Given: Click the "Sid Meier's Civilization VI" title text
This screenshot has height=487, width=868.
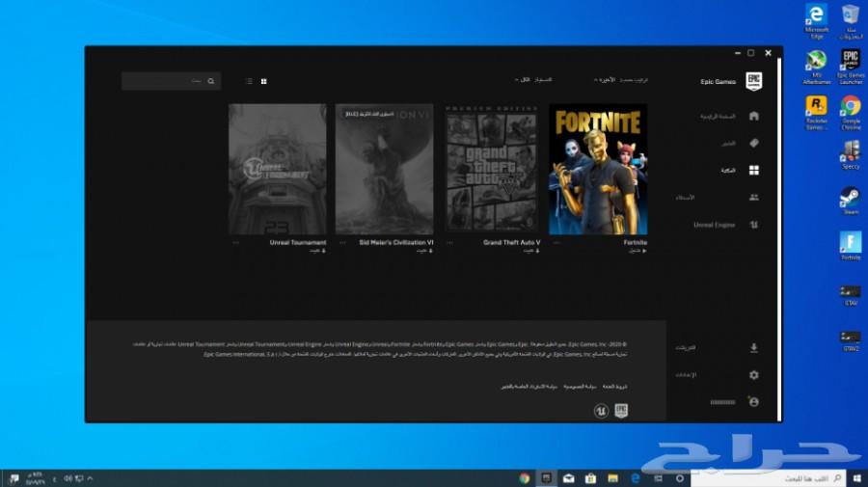Looking at the screenshot, I should point(395,242).
